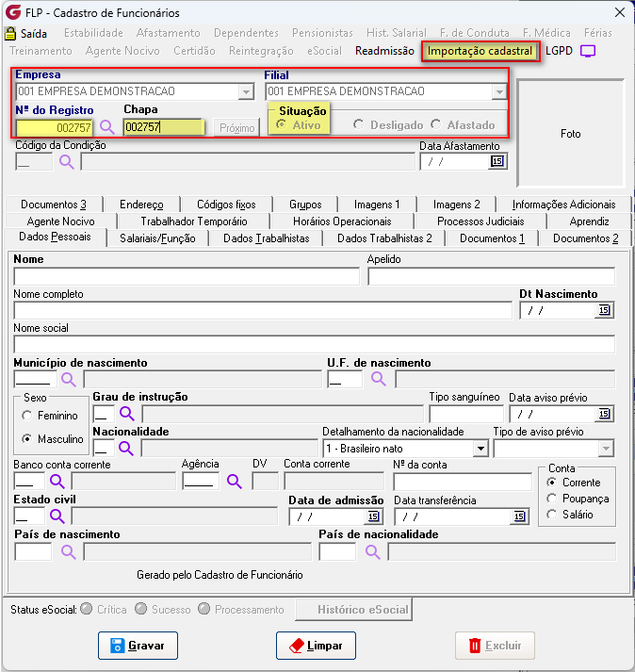Open Grau de instrução lookup magnifier
This screenshot has width=635, height=672.
(x=127, y=414)
